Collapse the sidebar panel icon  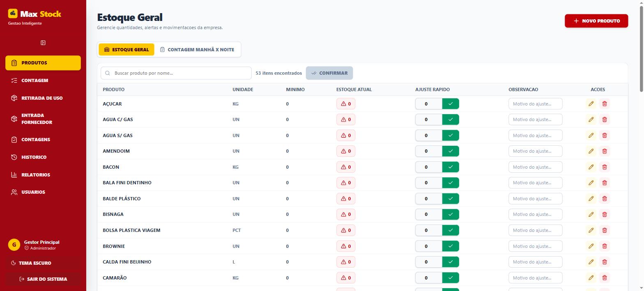click(x=43, y=43)
